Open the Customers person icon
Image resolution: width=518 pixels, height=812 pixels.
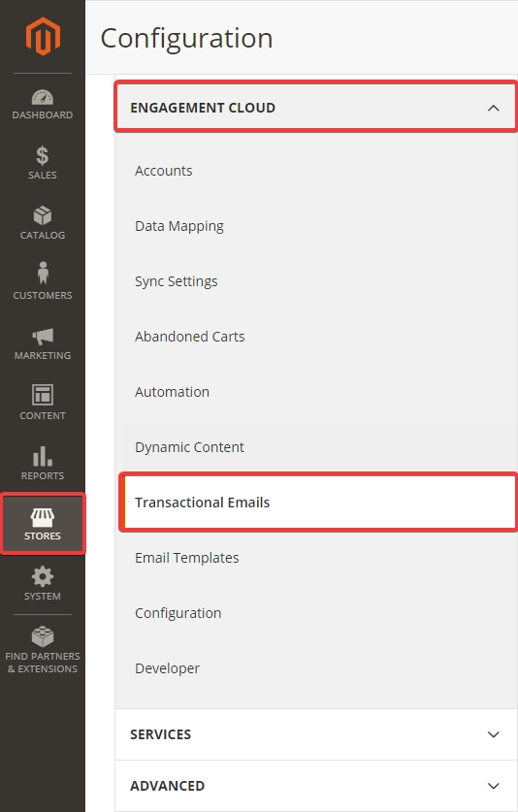click(43, 273)
